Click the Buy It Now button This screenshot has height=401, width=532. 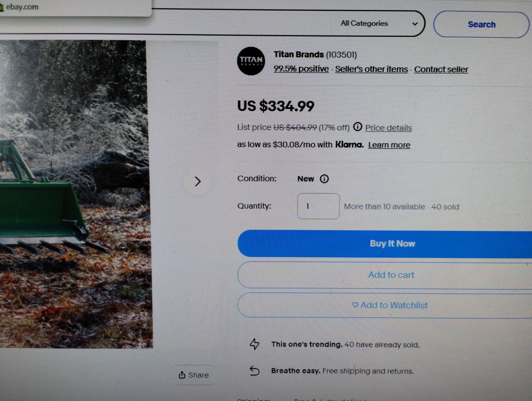coord(392,244)
